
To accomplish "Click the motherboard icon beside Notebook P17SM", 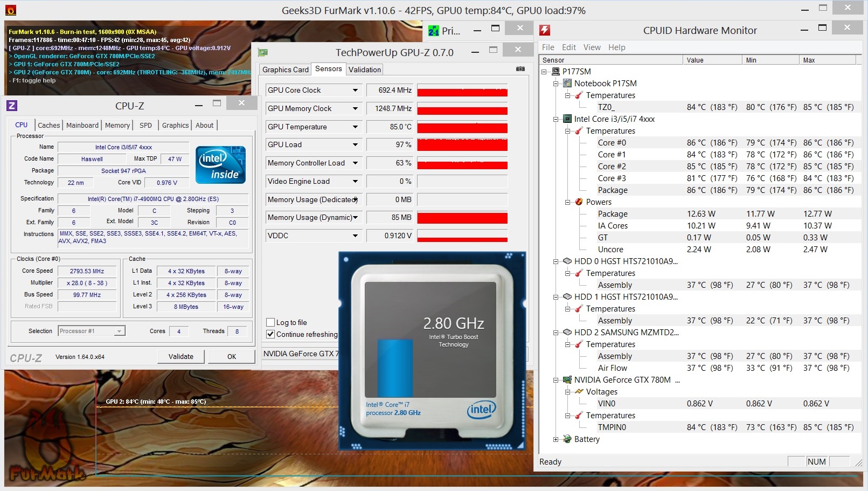I will [567, 83].
